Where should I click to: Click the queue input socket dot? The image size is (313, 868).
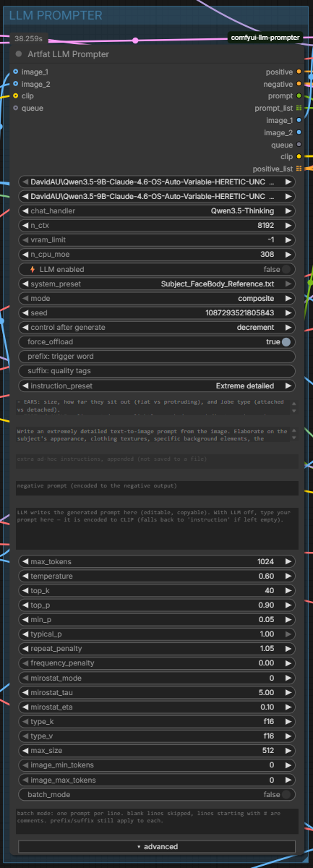point(16,108)
